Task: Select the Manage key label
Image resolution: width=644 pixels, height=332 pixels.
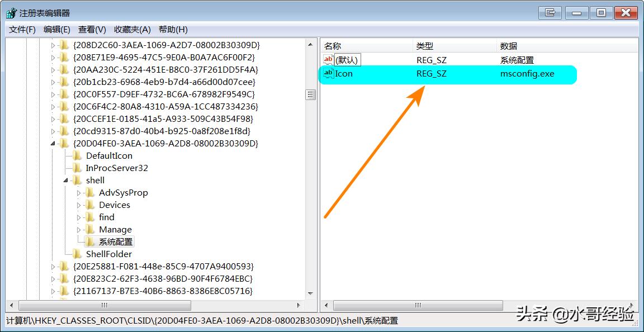Action: (115, 230)
